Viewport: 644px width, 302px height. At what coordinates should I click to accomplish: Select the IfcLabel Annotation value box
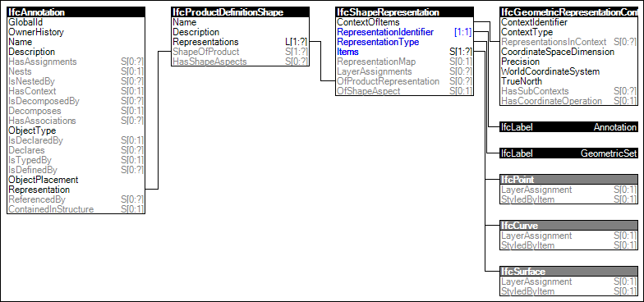[x=568, y=127]
